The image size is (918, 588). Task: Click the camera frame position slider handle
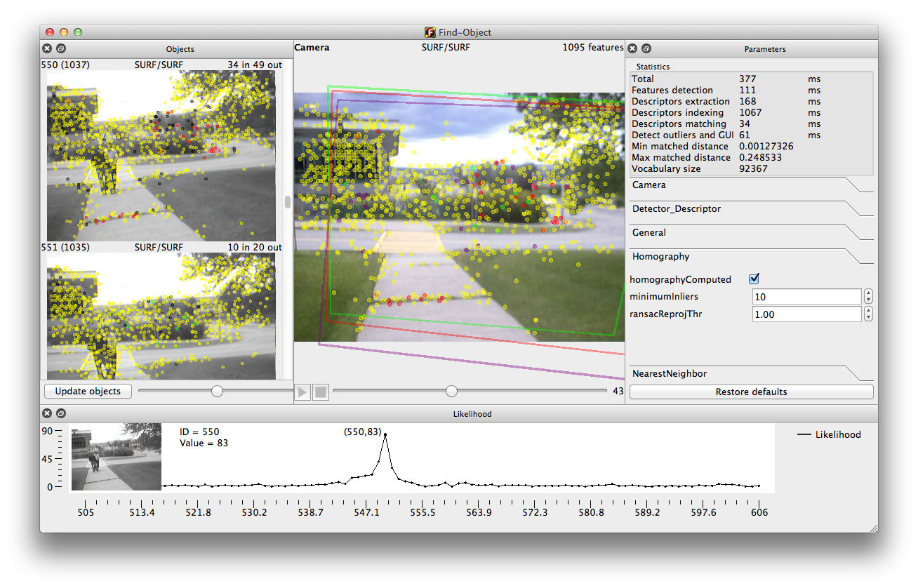(451, 392)
